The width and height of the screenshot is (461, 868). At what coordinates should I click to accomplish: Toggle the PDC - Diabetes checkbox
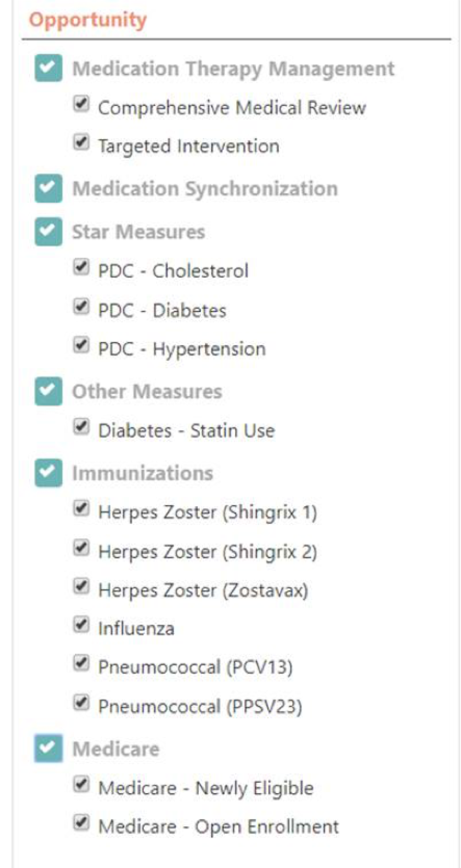click(81, 307)
